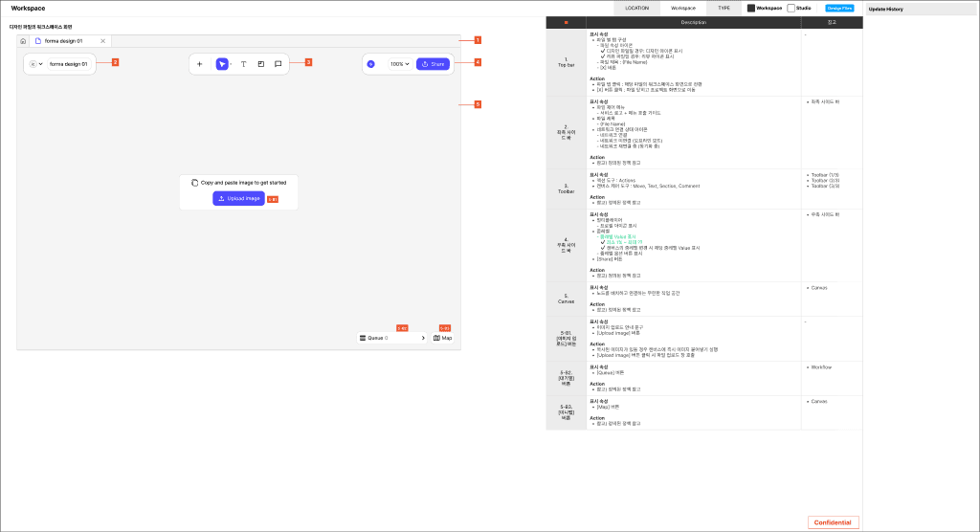Image resolution: width=980 pixels, height=532 pixels.
Task: Select the Text tool
Action: pyautogui.click(x=244, y=64)
